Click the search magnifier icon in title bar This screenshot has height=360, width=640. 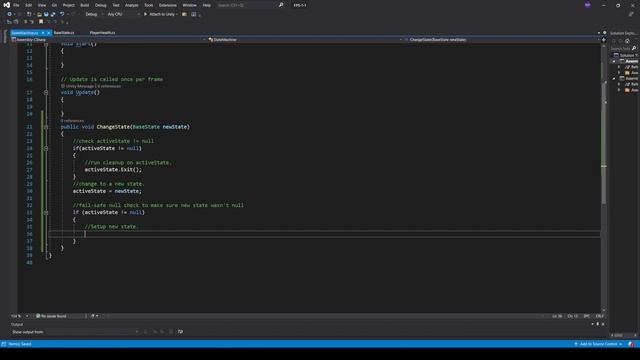pos(281,5)
